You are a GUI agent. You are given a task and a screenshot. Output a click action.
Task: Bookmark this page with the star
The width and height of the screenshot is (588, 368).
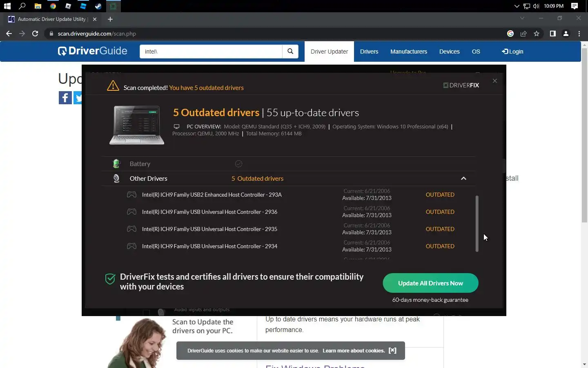point(537,34)
